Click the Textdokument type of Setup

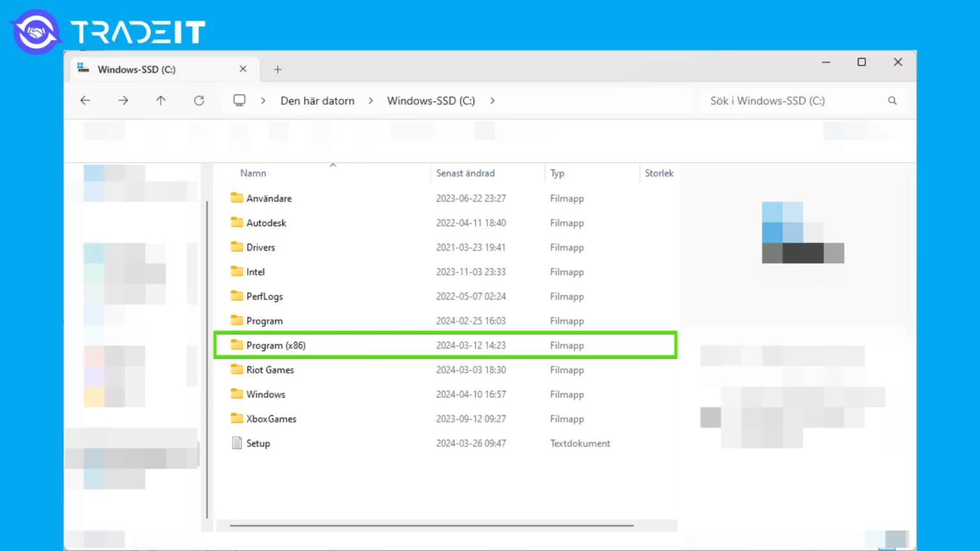[580, 443]
